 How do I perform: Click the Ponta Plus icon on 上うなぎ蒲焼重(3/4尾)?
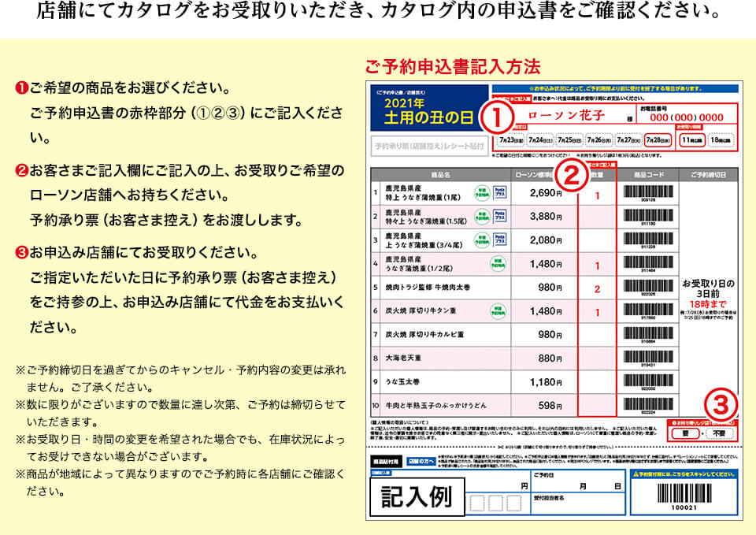500,238
